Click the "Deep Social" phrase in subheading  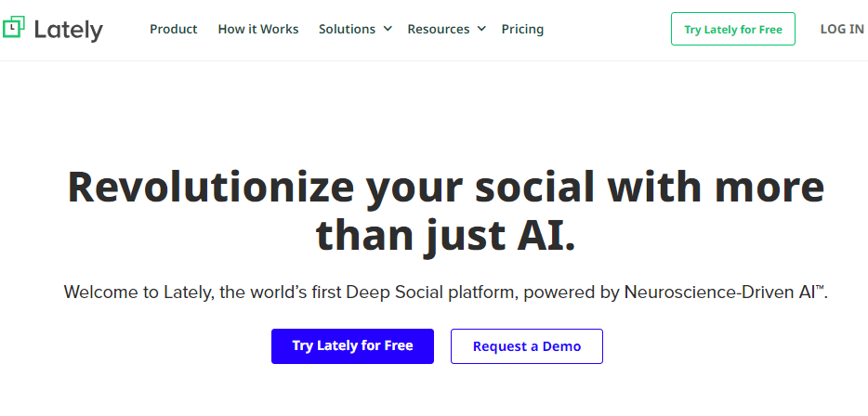pyautogui.click(x=392, y=292)
